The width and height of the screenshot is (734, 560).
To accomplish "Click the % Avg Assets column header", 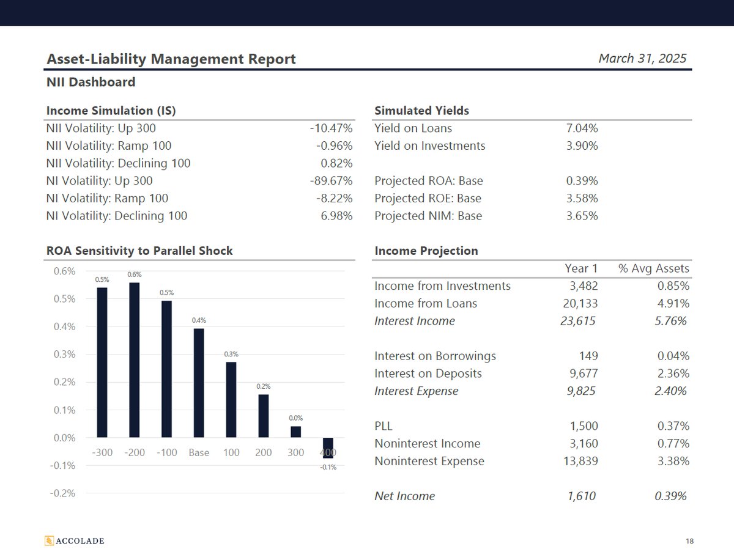I will coord(654,268).
